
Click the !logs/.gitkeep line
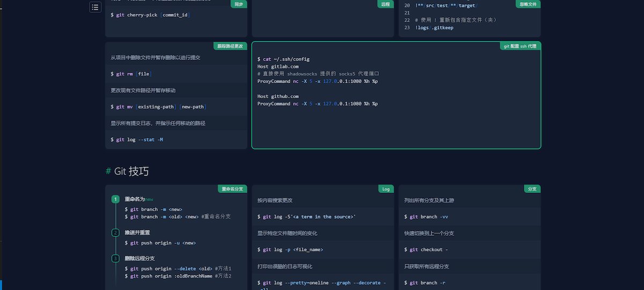(434, 27)
